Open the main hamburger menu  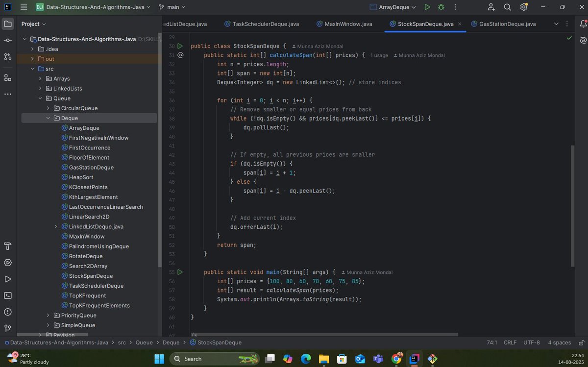[x=24, y=7]
